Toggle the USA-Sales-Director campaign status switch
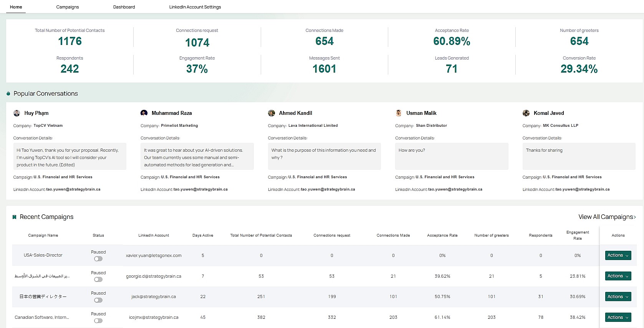The image size is (644, 328). 98,259
